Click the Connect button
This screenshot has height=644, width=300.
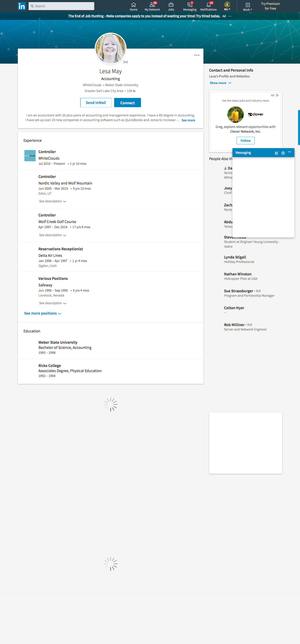(127, 103)
